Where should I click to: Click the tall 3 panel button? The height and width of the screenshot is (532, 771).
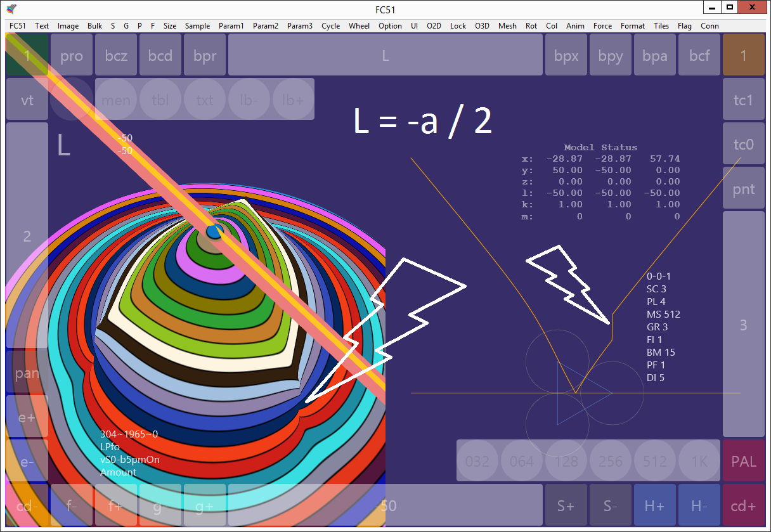coord(744,325)
